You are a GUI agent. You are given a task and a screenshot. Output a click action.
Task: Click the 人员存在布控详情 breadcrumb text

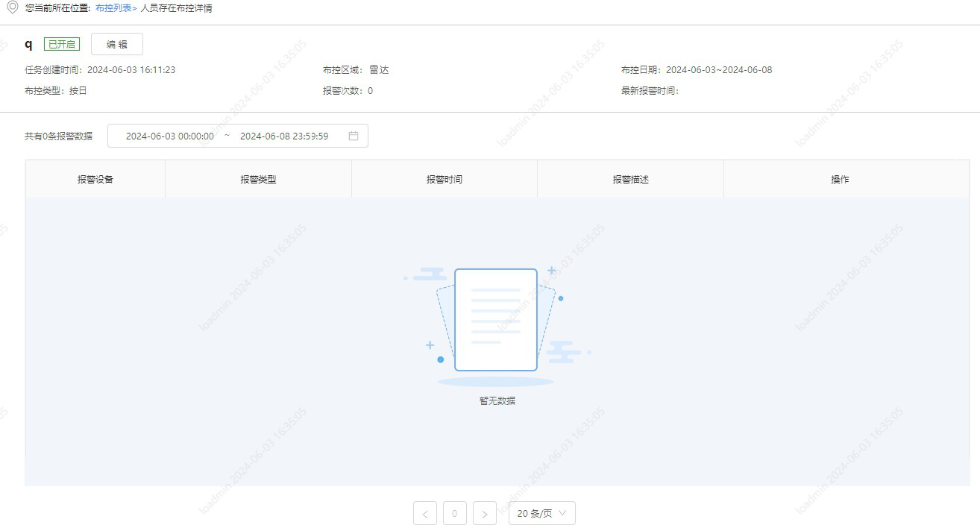tap(177, 8)
